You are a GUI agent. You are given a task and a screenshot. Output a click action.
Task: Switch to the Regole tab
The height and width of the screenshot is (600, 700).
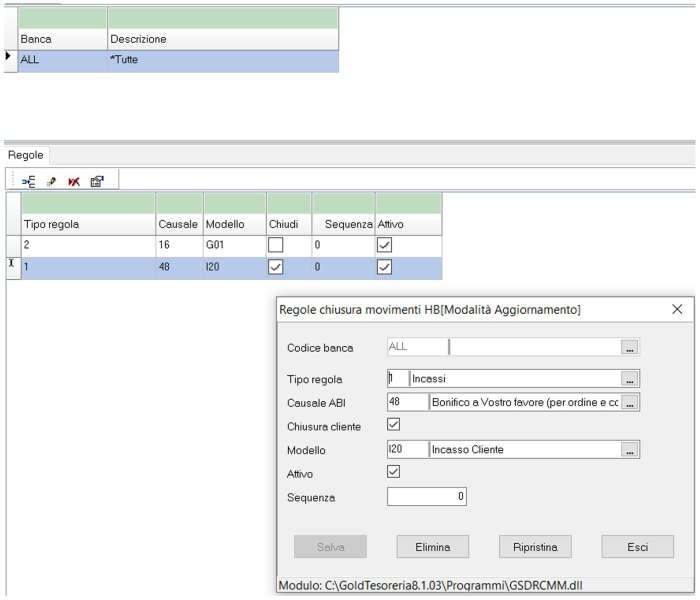[26, 156]
